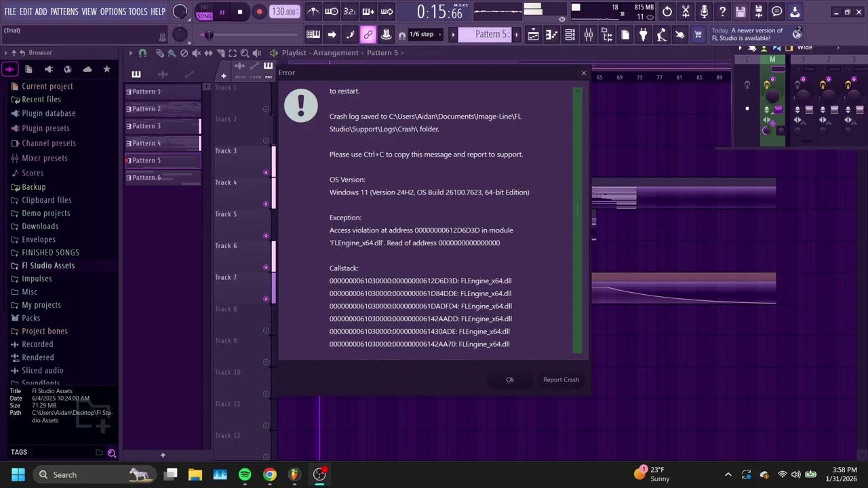
Task: Select Pattern 6 in the picker
Action: click(x=163, y=178)
